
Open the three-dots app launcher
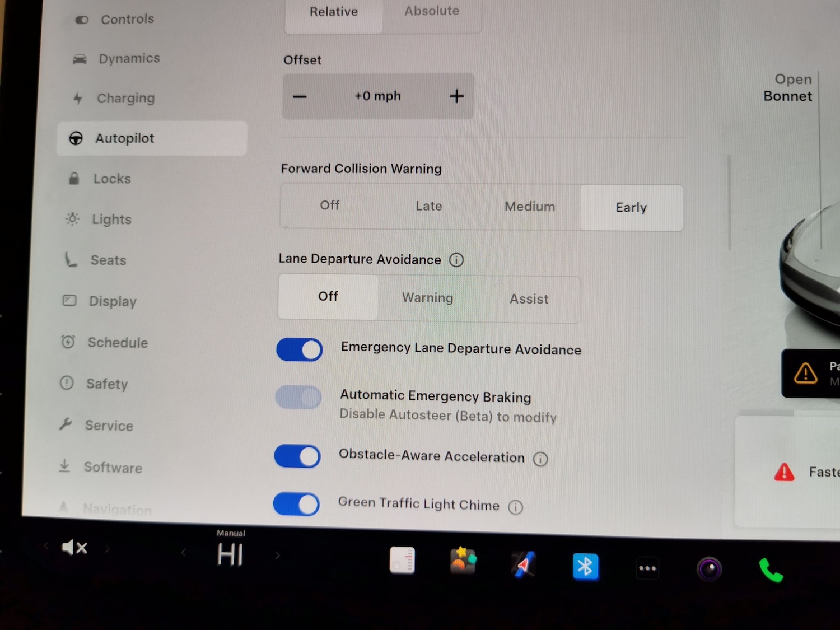pyautogui.click(x=647, y=568)
